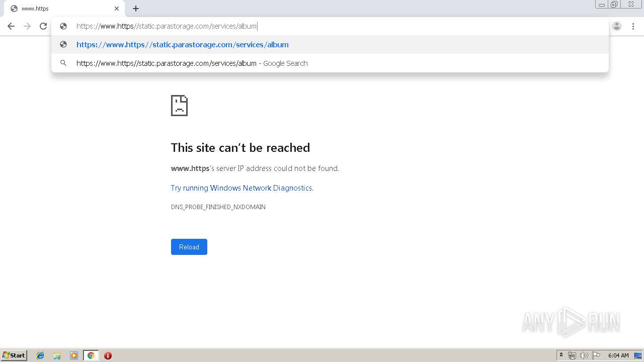The width and height of the screenshot is (644, 362).
Task: Open the Chrome profile avatar menu
Action: (617, 26)
